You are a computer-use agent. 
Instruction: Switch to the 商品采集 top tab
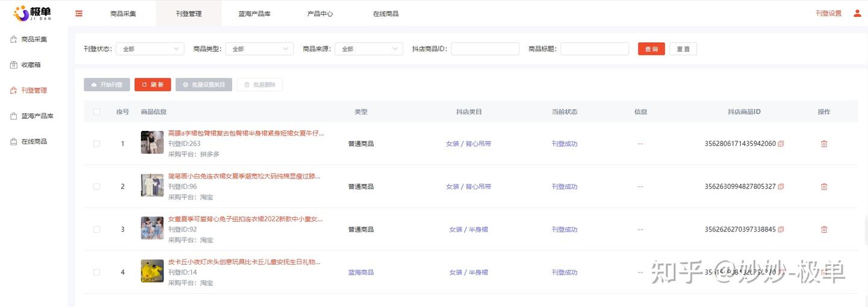pyautogui.click(x=123, y=13)
